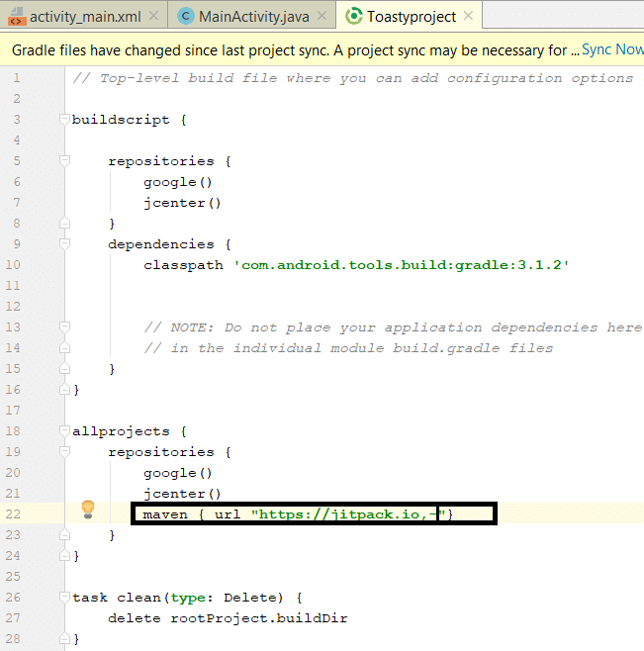This screenshot has height=651, width=644.
Task: Click jcenter() on line 7
Action: coord(182,203)
